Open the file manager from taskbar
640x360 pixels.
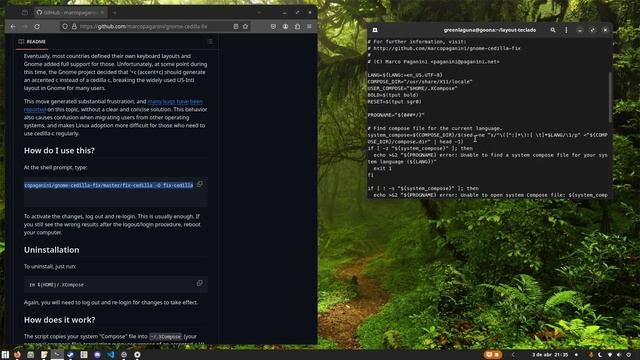[31, 355]
